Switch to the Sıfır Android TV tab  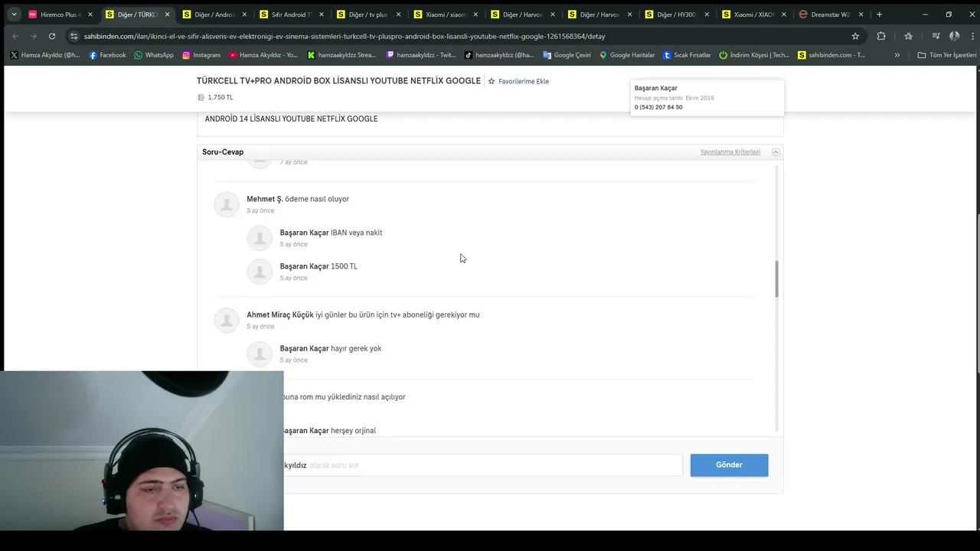point(291,15)
